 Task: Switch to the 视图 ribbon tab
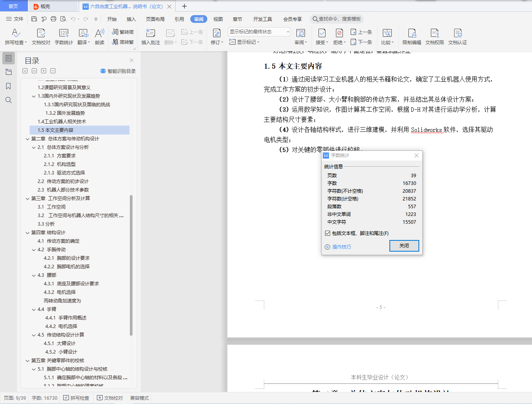218,19
